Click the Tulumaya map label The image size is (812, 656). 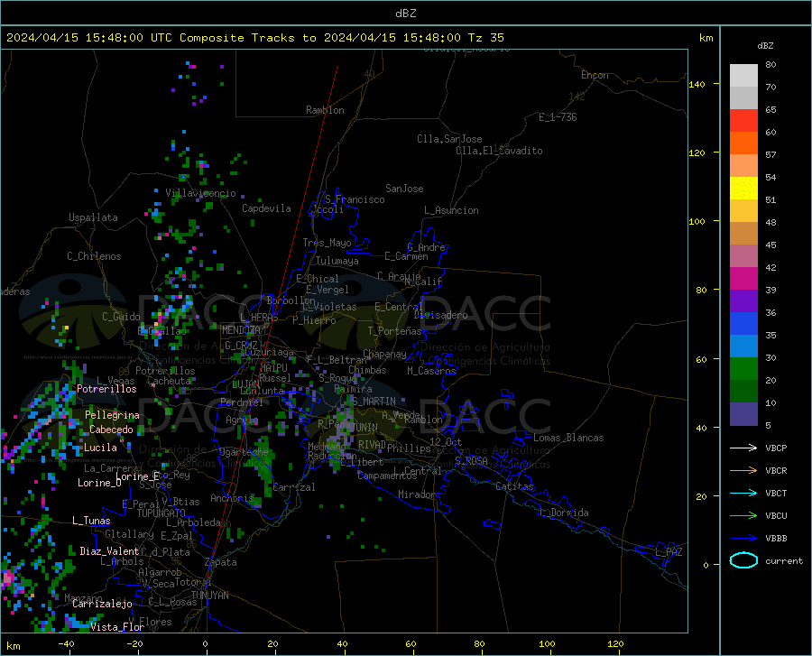pyautogui.click(x=337, y=261)
